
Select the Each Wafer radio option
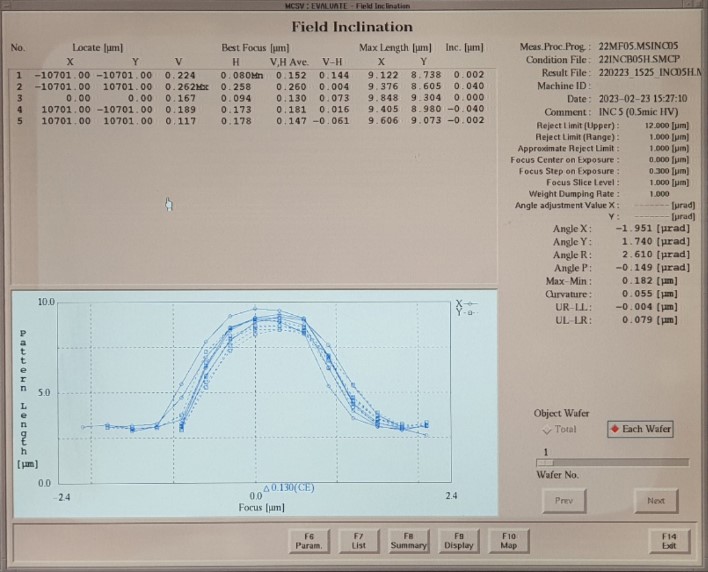click(x=641, y=429)
